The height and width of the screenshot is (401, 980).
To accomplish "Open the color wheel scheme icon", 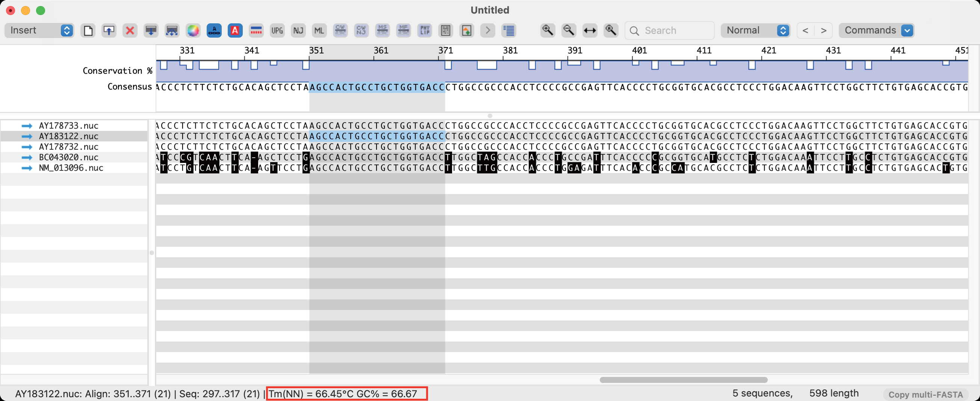I will tap(193, 30).
